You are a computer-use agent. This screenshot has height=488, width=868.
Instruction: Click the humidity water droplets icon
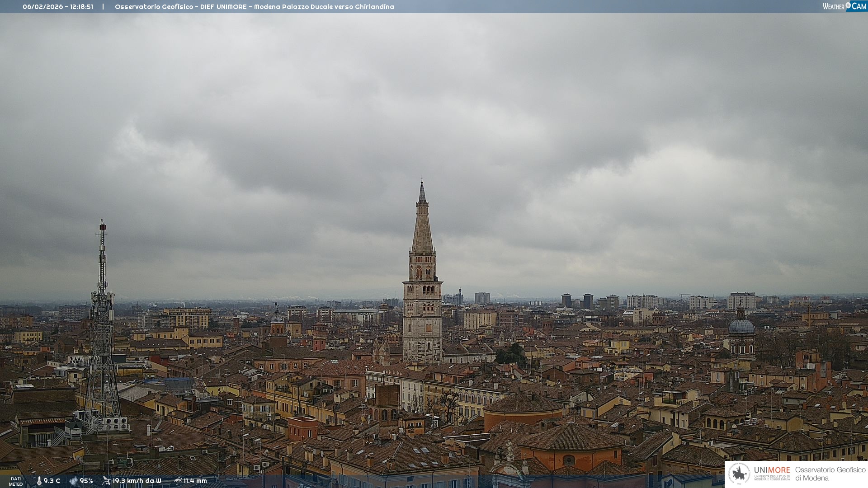click(73, 481)
